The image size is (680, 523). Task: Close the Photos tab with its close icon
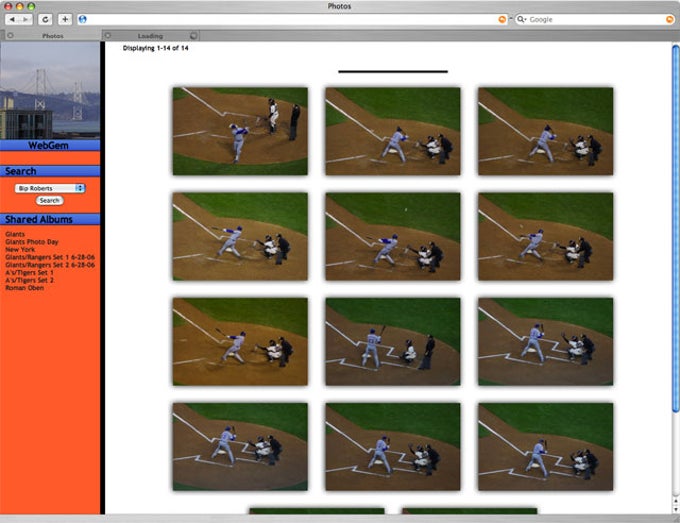pyautogui.click(x=10, y=36)
